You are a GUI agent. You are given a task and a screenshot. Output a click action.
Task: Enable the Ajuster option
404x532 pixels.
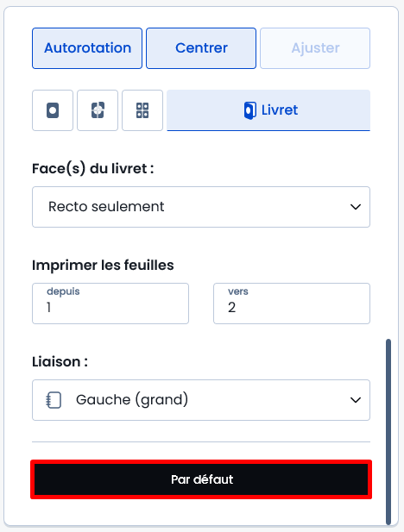pos(315,48)
